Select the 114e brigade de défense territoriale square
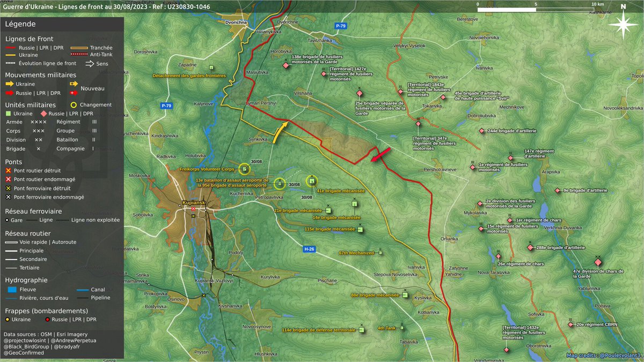 tap(361, 329)
